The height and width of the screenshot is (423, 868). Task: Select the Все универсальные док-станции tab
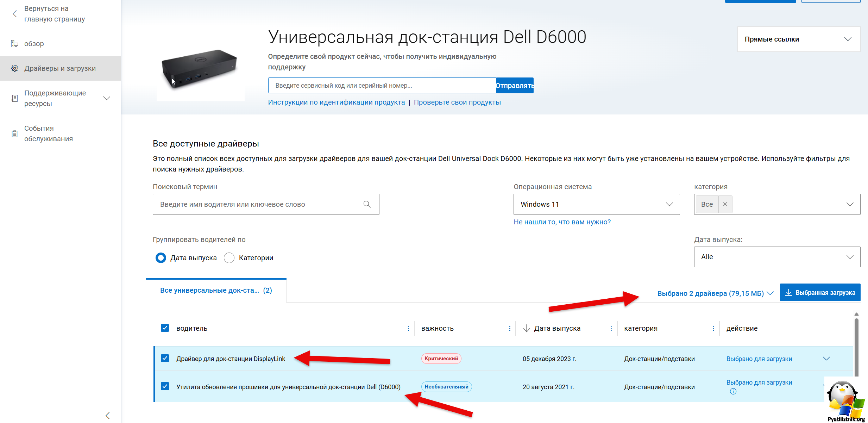(x=216, y=290)
